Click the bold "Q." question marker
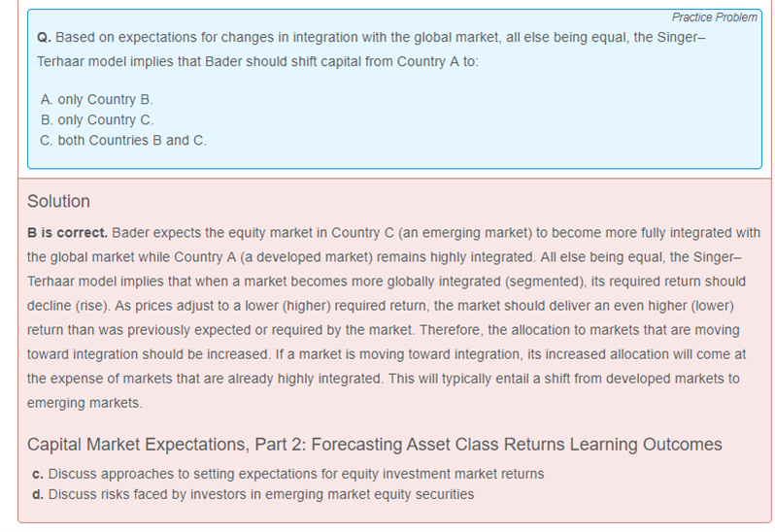This screenshot has width=775, height=532. click(44, 37)
